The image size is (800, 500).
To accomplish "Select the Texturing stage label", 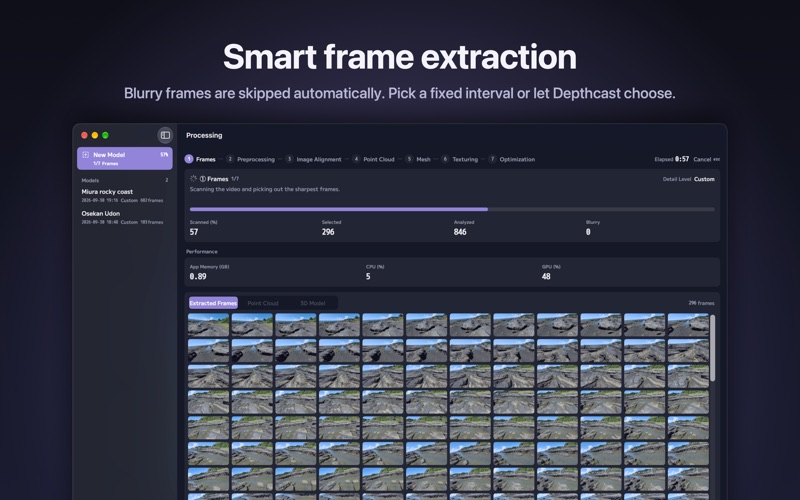I will pyautogui.click(x=465, y=159).
